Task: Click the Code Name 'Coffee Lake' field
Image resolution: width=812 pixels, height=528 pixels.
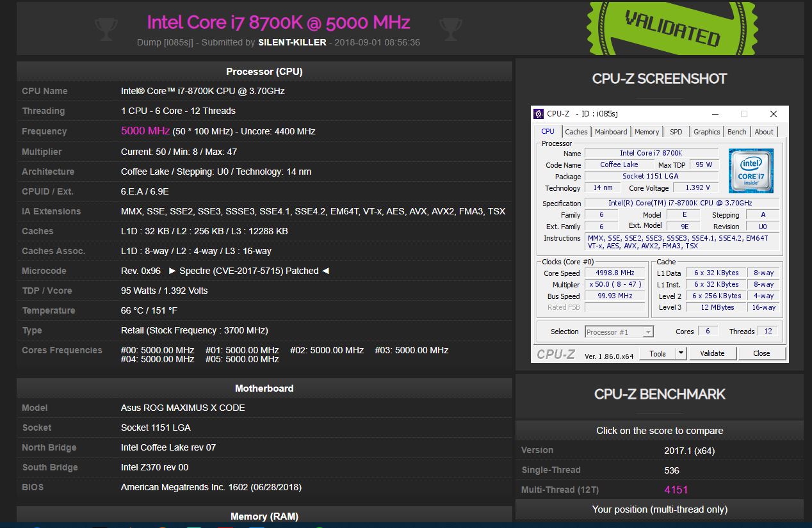Action: coord(619,164)
